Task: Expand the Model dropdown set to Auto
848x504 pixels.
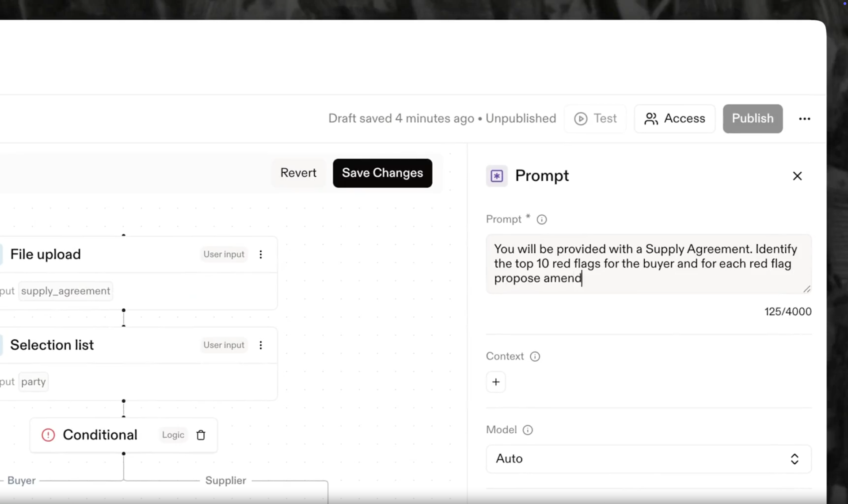Action: click(x=648, y=459)
